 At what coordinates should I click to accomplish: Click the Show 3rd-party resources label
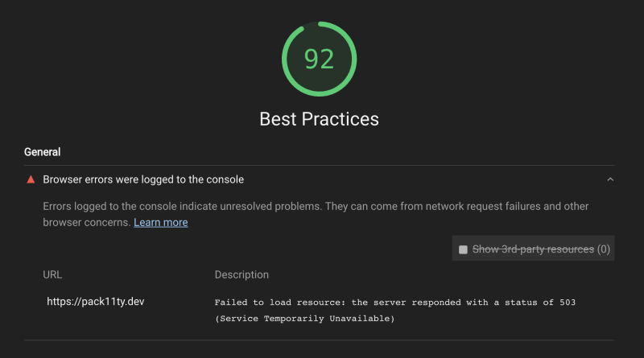coord(533,249)
